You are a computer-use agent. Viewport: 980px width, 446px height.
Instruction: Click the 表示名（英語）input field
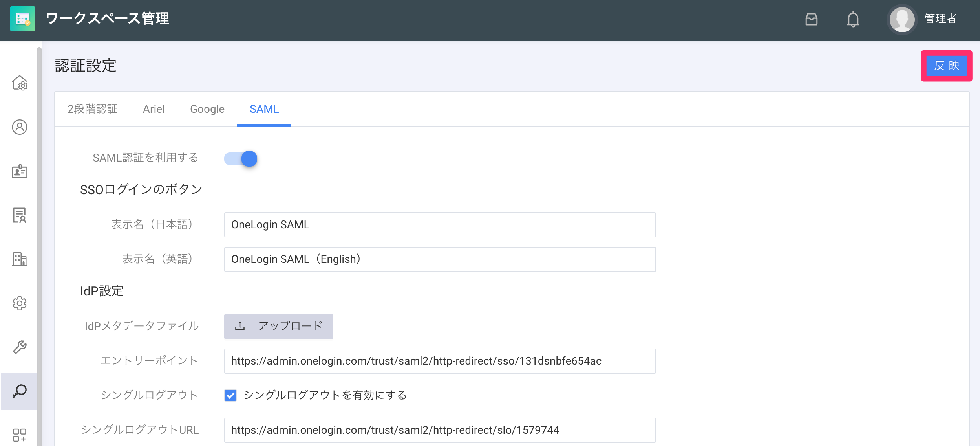(x=440, y=259)
